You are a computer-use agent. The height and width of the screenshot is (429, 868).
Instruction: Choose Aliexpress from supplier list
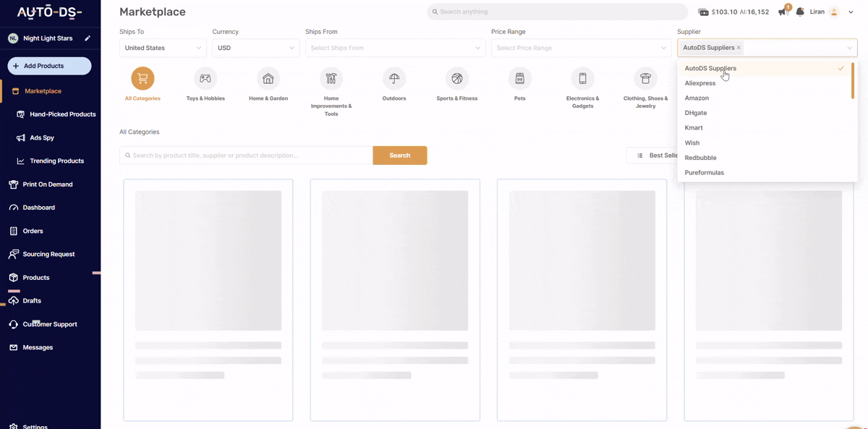pyautogui.click(x=764, y=83)
